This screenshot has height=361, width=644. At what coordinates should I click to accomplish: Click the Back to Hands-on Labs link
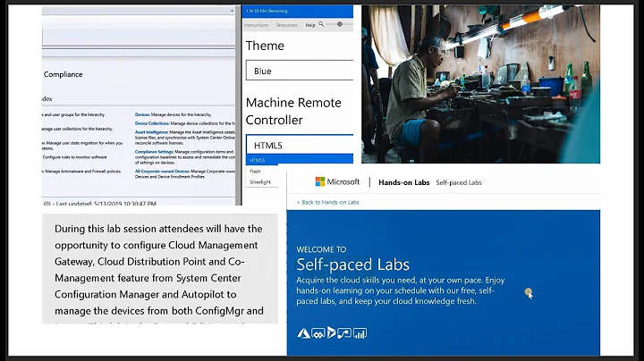click(x=327, y=202)
